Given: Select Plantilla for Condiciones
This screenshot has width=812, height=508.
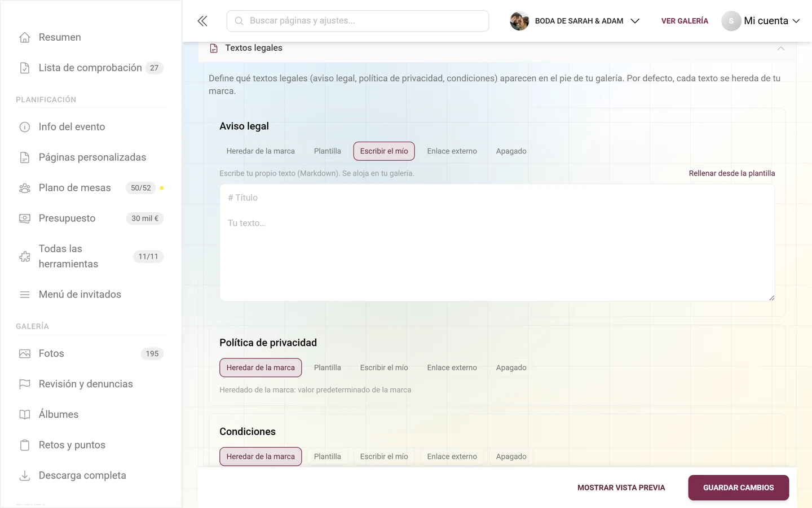Looking at the screenshot, I should point(328,457).
